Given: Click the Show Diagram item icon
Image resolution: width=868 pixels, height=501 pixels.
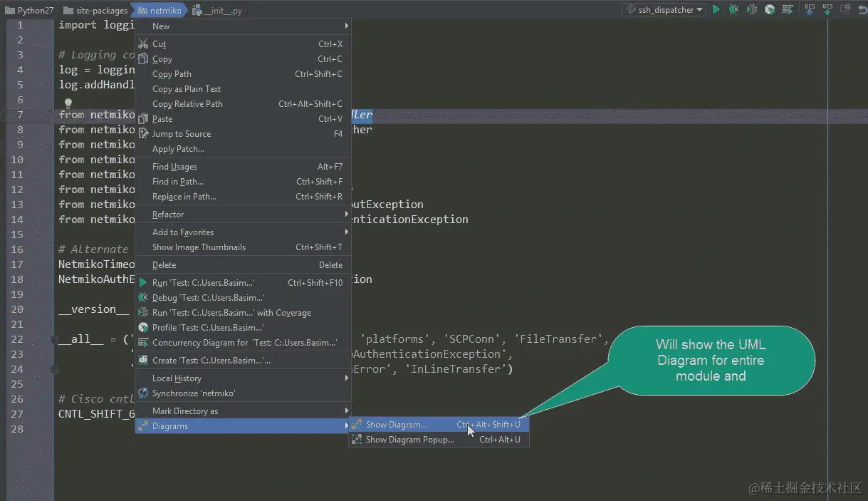Looking at the screenshot, I should pyautogui.click(x=357, y=425).
